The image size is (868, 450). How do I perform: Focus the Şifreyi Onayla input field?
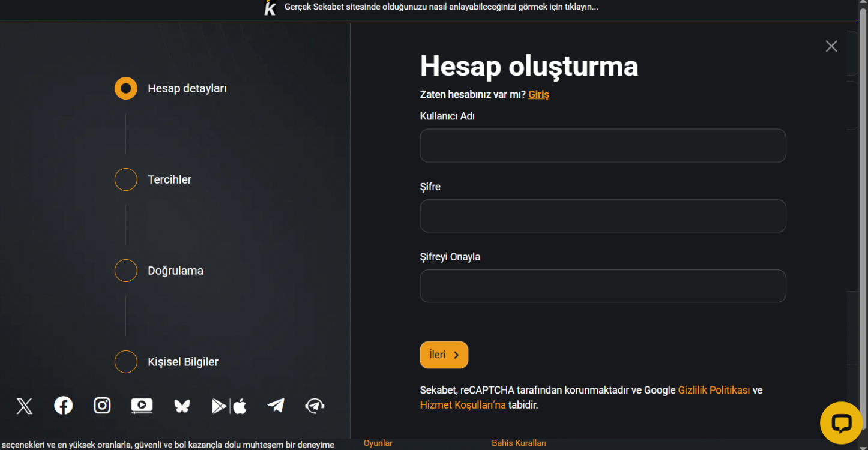click(603, 286)
